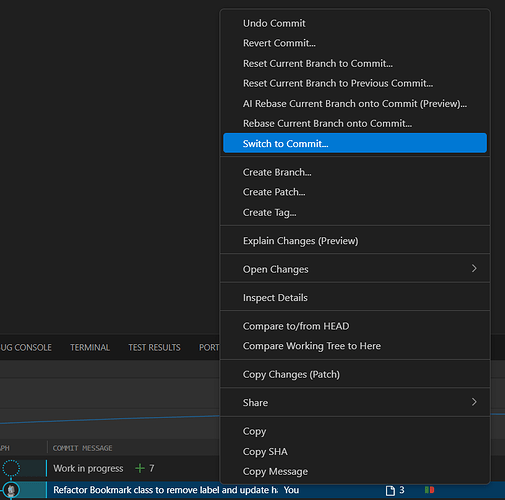Click Inspect Details menu entry
Viewport: 505px width, 500px height.
click(x=355, y=298)
